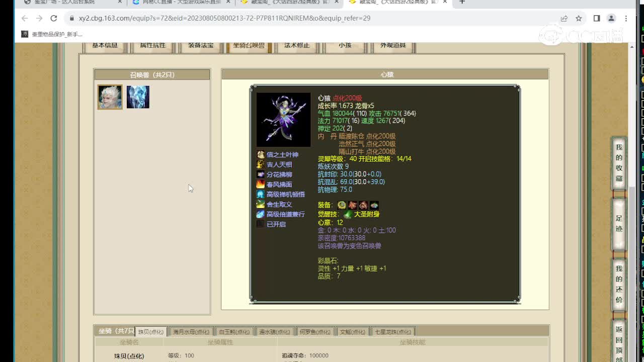Select the third mount tab, 白玉 (点化)
The width and height of the screenshot is (644, 362).
(x=234, y=332)
